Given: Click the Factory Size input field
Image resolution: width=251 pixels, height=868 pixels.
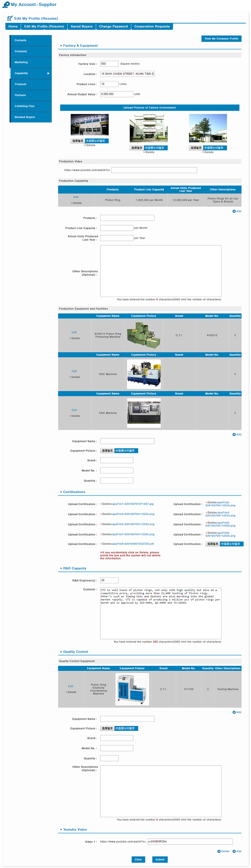Looking at the screenshot, I should point(109,64).
